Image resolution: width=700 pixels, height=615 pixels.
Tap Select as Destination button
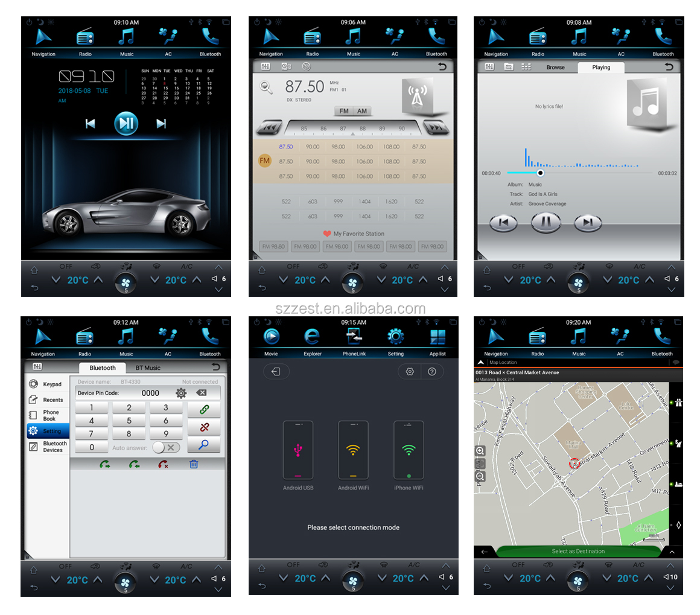coord(578,551)
